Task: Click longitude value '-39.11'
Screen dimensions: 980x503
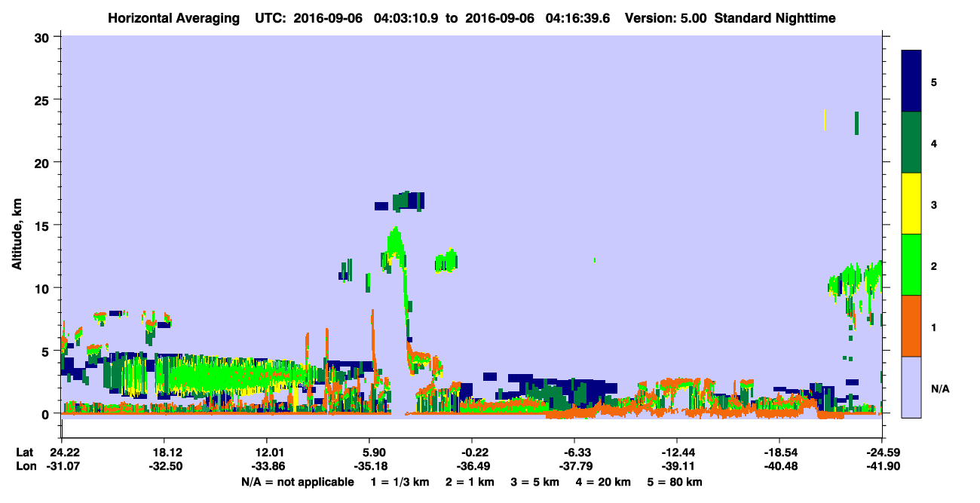Action: [x=677, y=466]
